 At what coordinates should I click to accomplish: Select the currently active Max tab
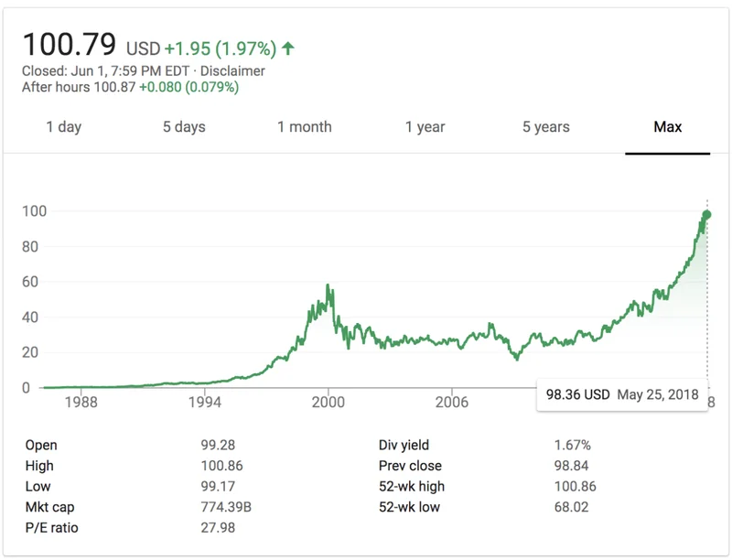pos(668,127)
